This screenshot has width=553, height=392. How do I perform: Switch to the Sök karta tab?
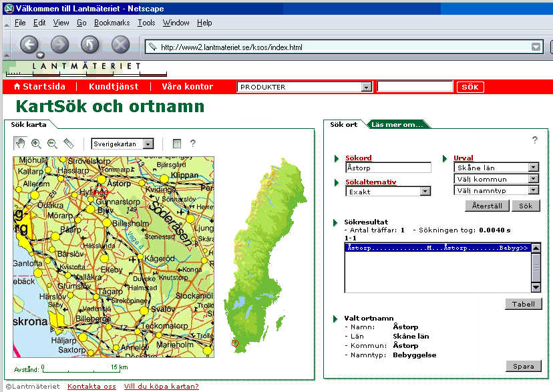tap(29, 124)
